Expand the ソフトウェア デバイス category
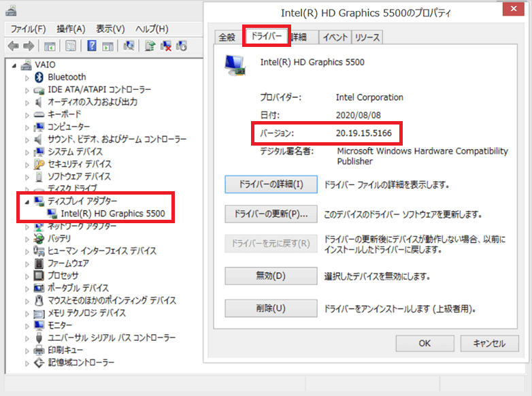532x396 pixels. pos(27,177)
